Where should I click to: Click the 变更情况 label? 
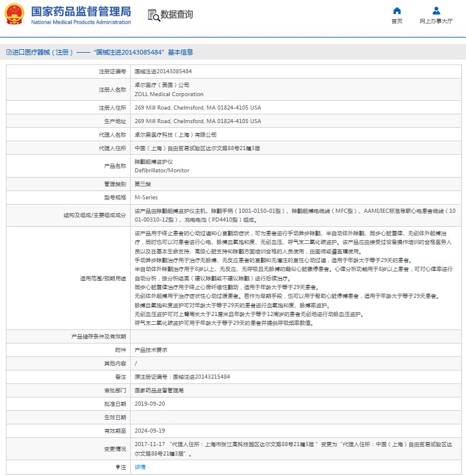pyautogui.click(x=115, y=448)
